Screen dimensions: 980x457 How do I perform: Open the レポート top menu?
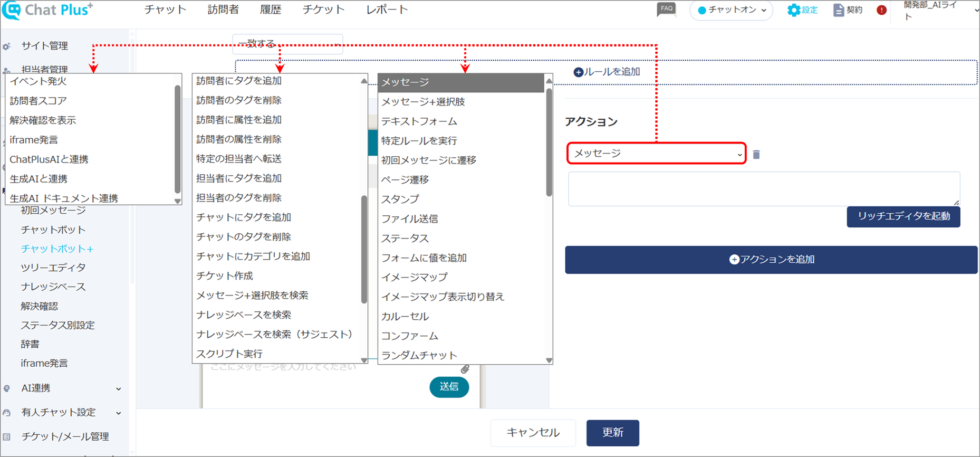(x=387, y=9)
